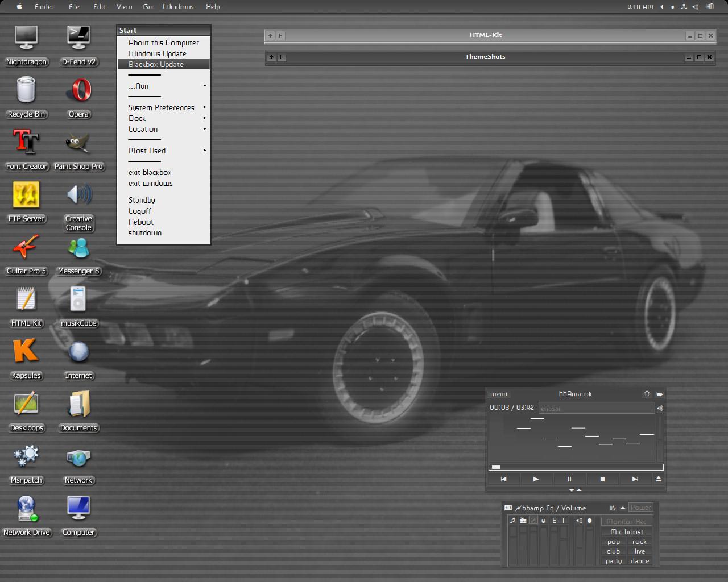The height and width of the screenshot is (582, 728).
Task: Select Blackbox Update from Start menu
Action: (156, 64)
